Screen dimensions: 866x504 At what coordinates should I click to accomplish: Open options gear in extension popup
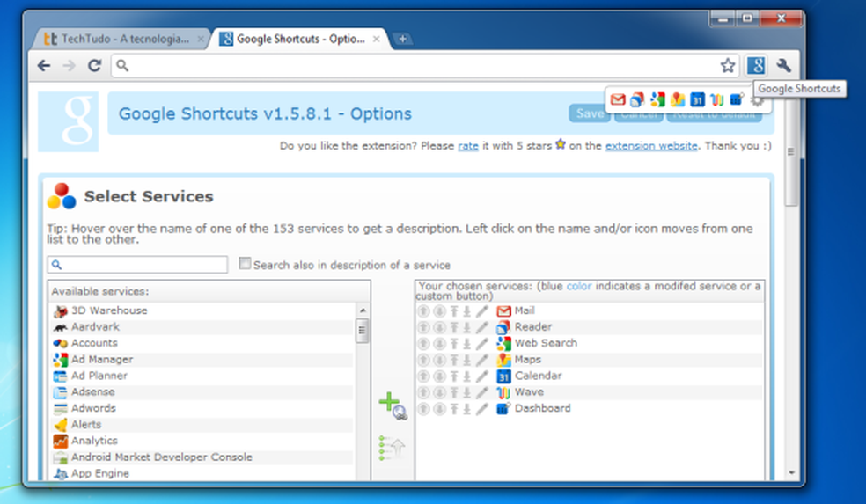click(x=757, y=101)
